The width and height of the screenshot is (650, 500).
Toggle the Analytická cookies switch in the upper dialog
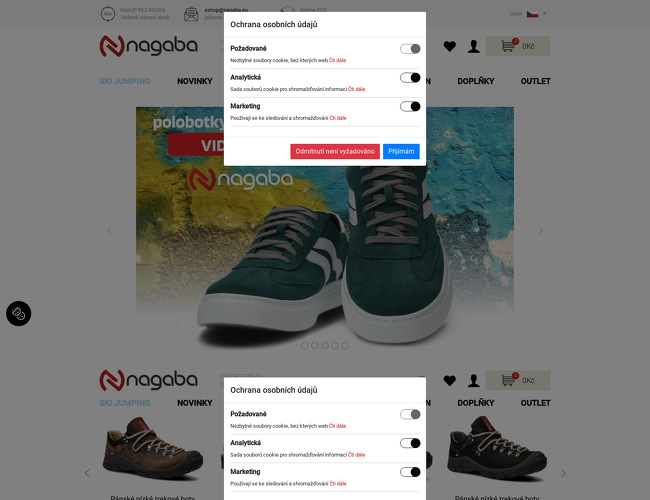coord(410,78)
